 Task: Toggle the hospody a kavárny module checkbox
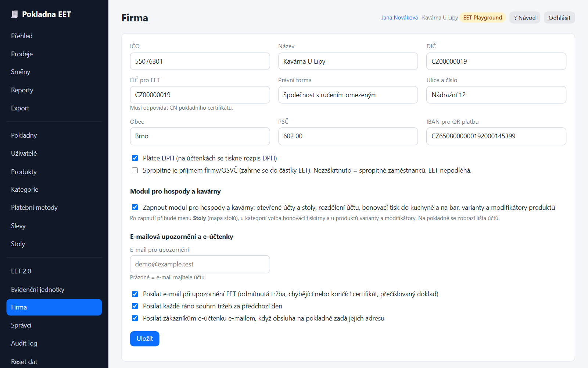click(135, 208)
